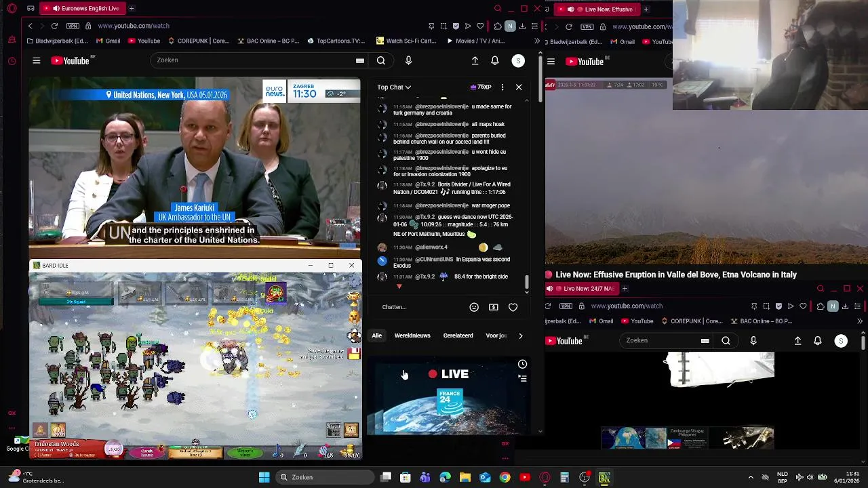The image size is (868, 488).
Task: Open downloads icon in NASA window
Action: [845, 306]
